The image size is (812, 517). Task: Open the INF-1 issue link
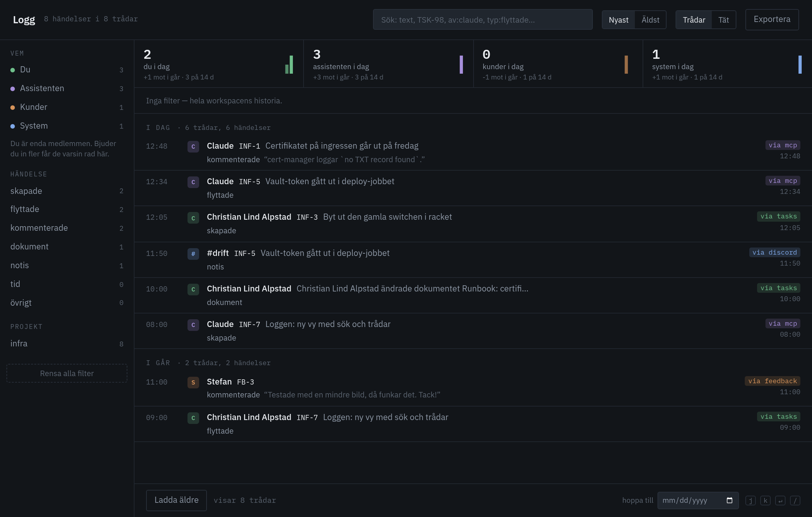click(249, 146)
